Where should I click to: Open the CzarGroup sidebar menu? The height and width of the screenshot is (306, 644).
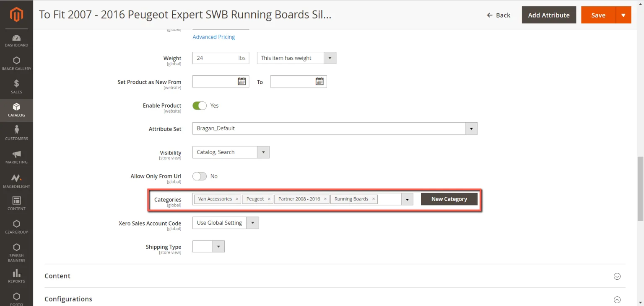click(16, 227)
